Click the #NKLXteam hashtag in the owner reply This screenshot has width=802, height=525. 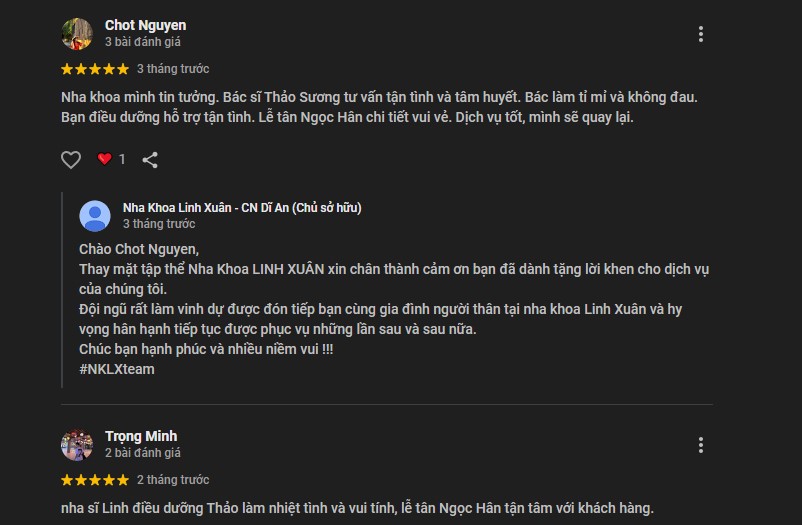tap(117, 369)
